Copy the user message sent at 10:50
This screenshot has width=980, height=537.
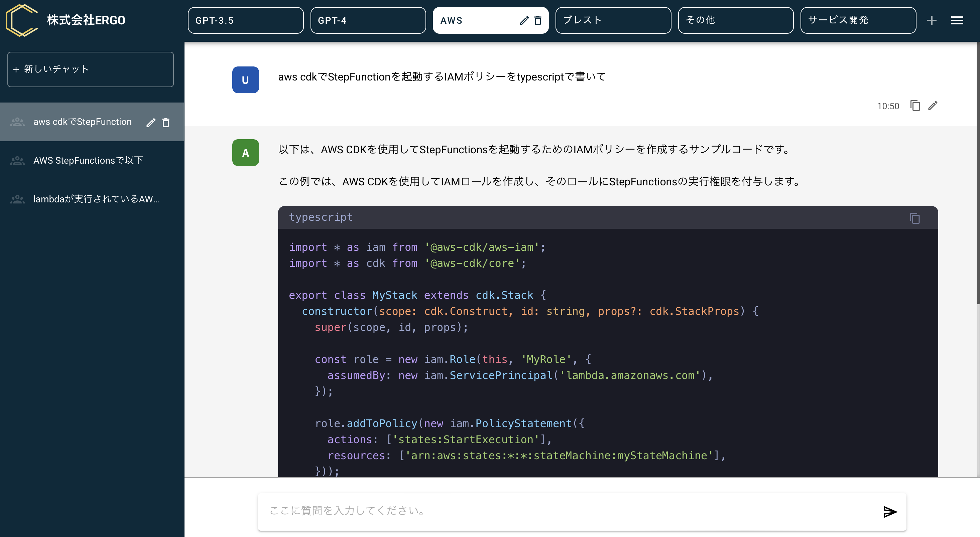(x=915, y=105)
